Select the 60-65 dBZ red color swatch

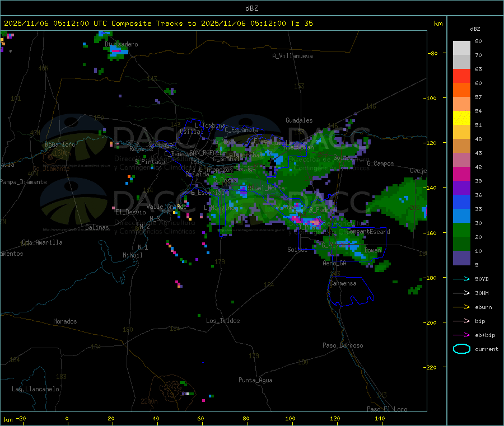coord(461,76)
